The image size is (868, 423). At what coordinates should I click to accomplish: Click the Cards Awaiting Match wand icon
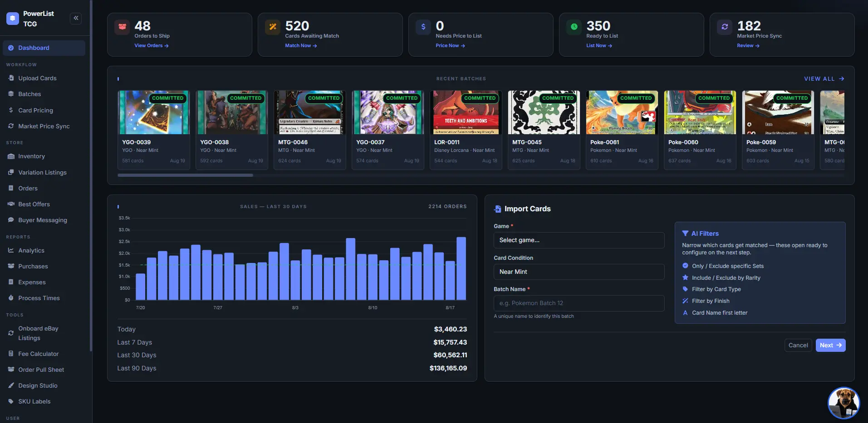[x=273, y=27]
